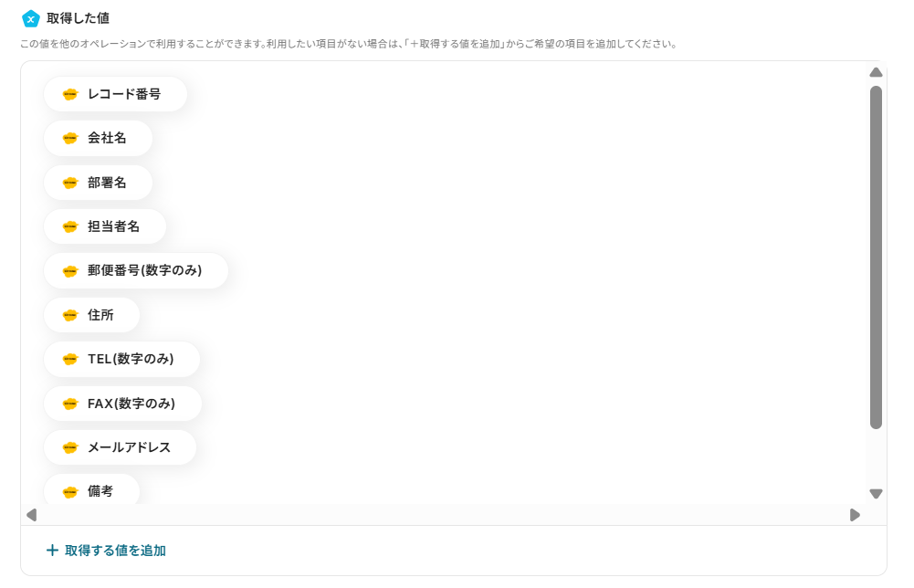This screenshot has height=588, width=914.
Task: Click 取得する値を追加 link
Action: coord(106,551)
